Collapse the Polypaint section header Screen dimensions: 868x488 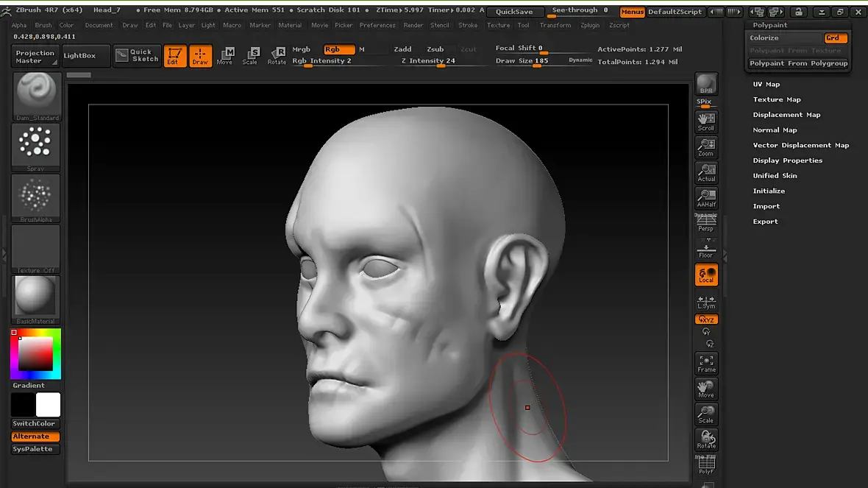click(770, 26)
